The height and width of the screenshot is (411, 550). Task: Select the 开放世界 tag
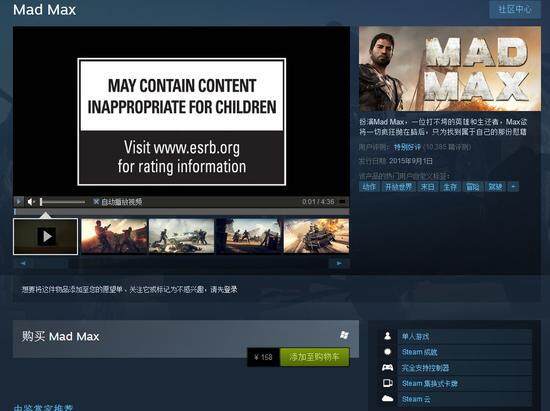pyautogui.click(x=398, y=187)
